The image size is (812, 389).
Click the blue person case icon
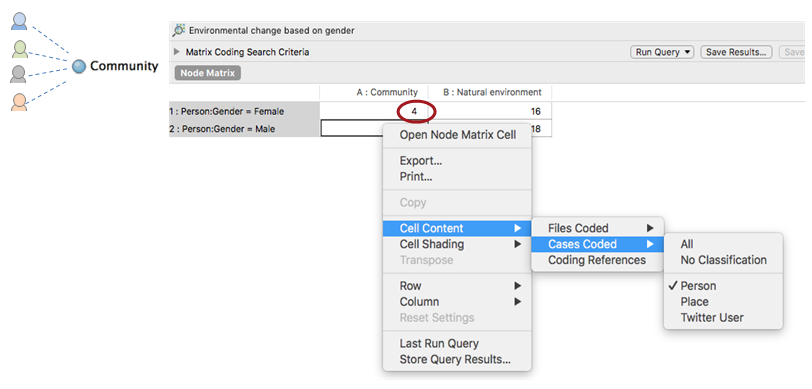[x=19, y=22]
